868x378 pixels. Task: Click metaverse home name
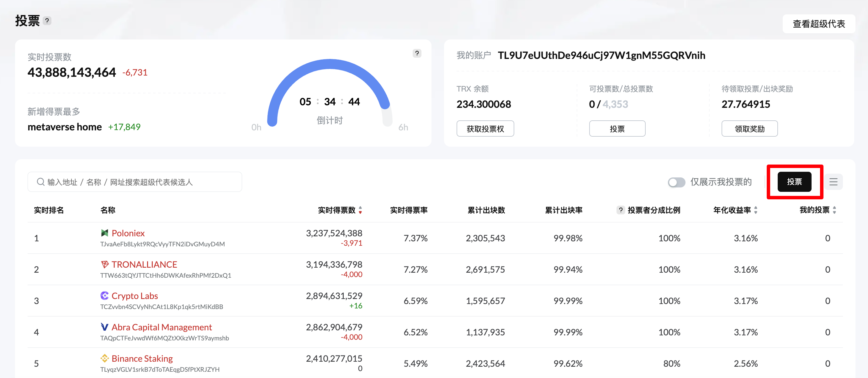65,127
